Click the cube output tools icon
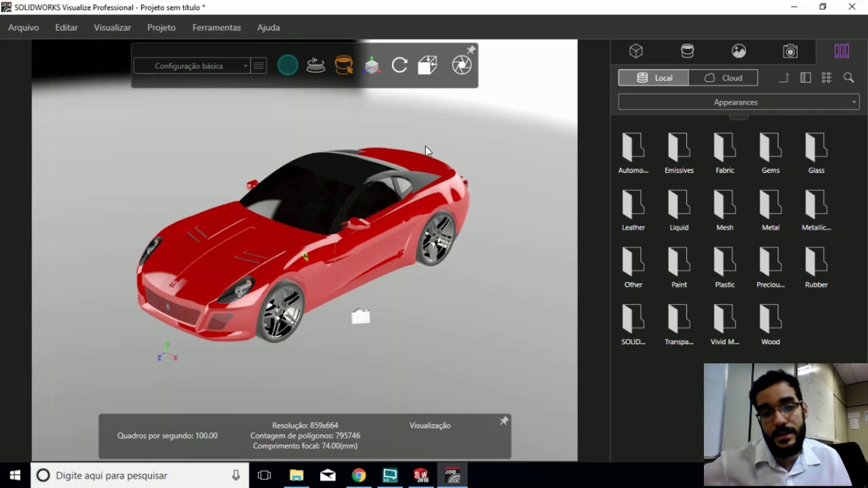This screenshot has height=488, width=868. coord(427,65)
